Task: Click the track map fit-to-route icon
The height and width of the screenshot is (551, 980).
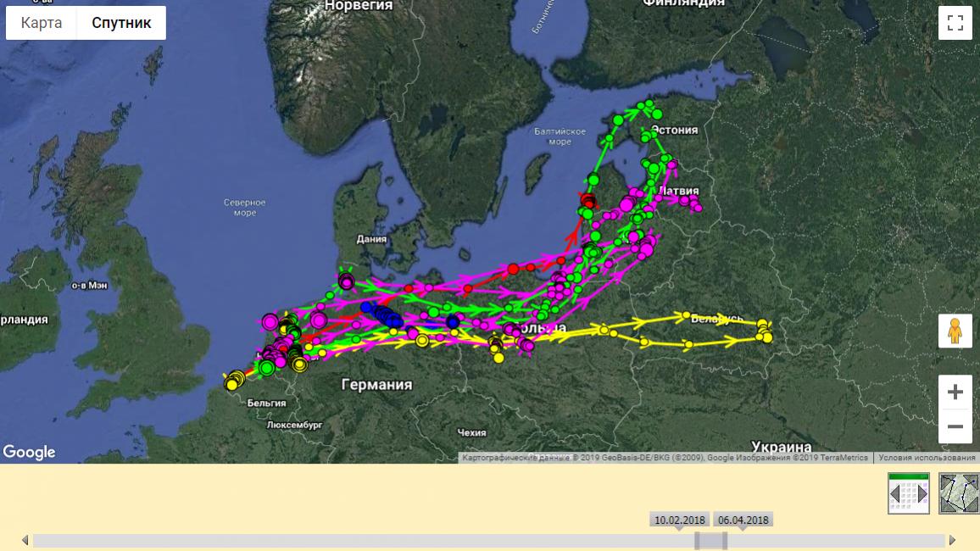Action: (x=959, y=493)
